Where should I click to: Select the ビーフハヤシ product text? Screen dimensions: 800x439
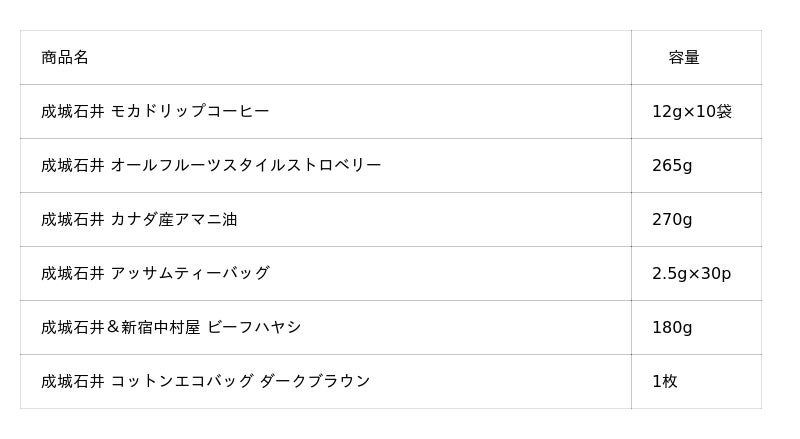coord(254,328)
